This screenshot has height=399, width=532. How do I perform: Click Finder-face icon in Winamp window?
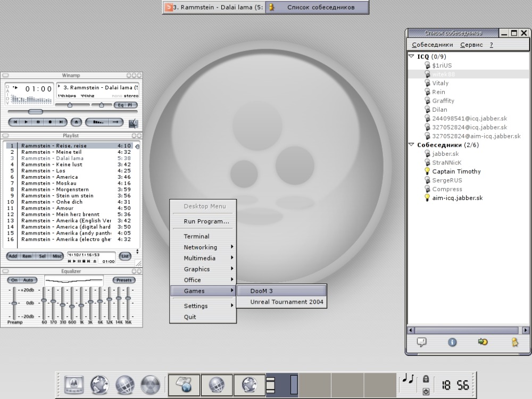click(x=134, y=123)
